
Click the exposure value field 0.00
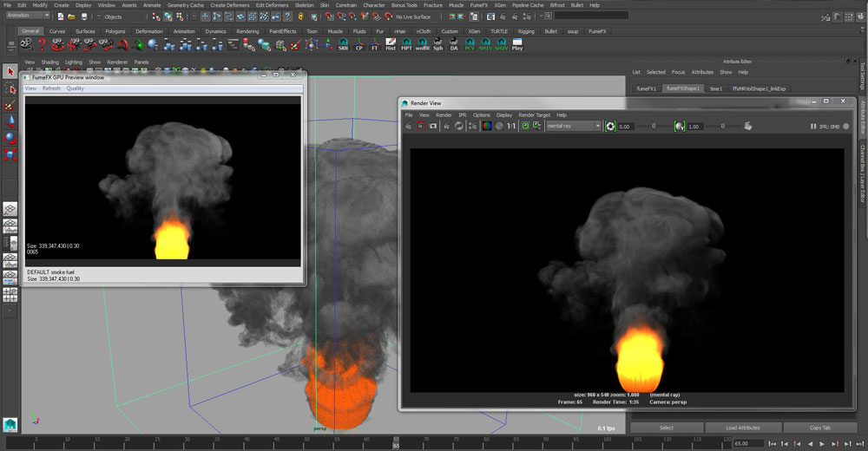(626, 127)
